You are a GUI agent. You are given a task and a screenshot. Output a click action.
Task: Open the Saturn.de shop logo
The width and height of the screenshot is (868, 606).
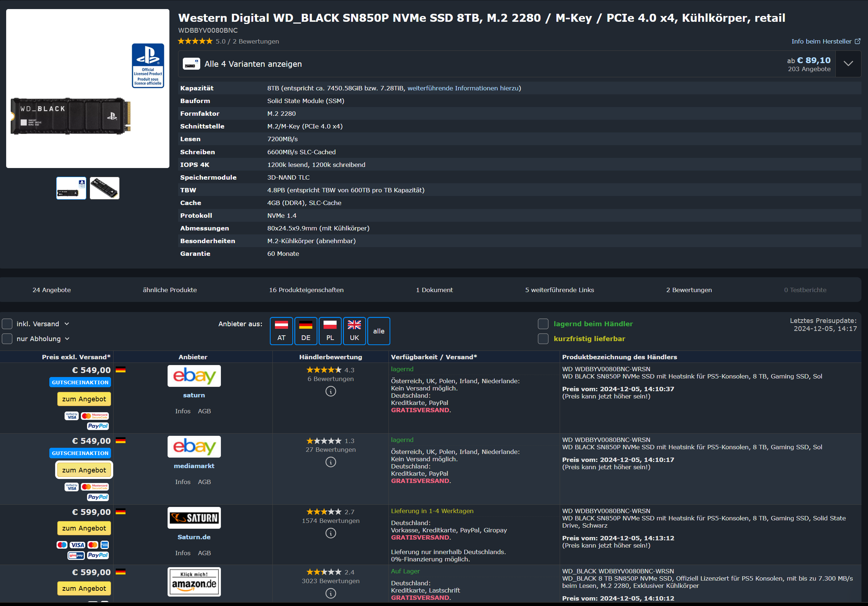click(194, 517)
